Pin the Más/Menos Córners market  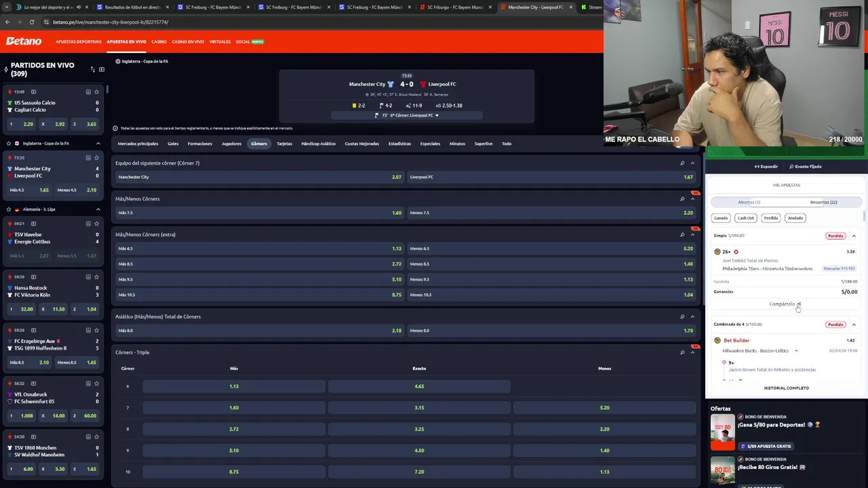(682, 199)
